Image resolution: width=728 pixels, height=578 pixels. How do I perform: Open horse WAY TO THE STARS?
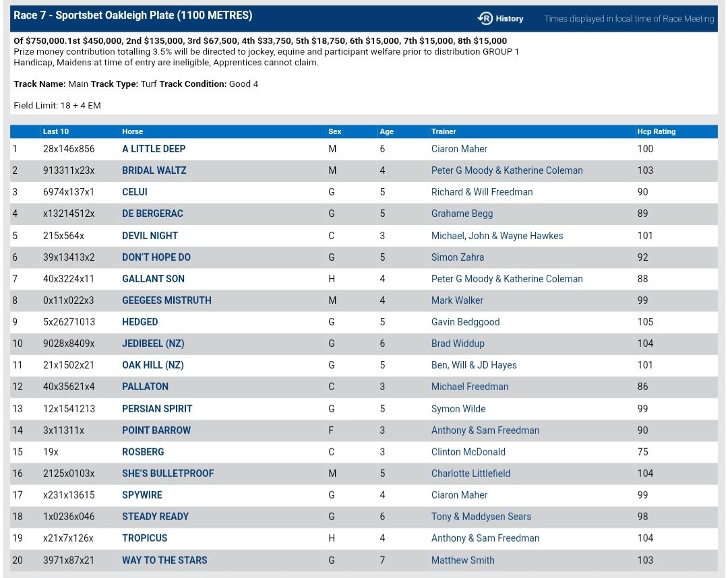tap(165, 560)
